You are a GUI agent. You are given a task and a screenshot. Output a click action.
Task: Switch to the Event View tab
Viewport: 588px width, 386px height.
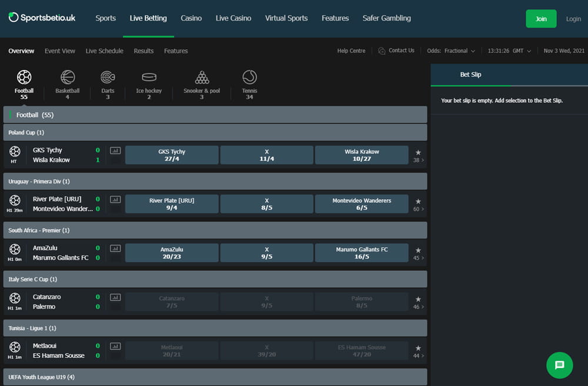pyautogui.click(x=60, y=51)
